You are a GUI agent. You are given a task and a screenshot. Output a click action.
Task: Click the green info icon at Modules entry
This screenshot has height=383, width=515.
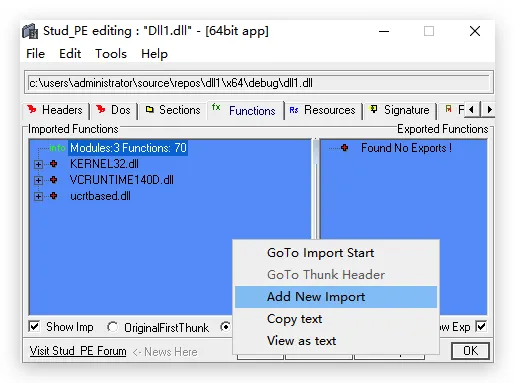click(57, 148)
